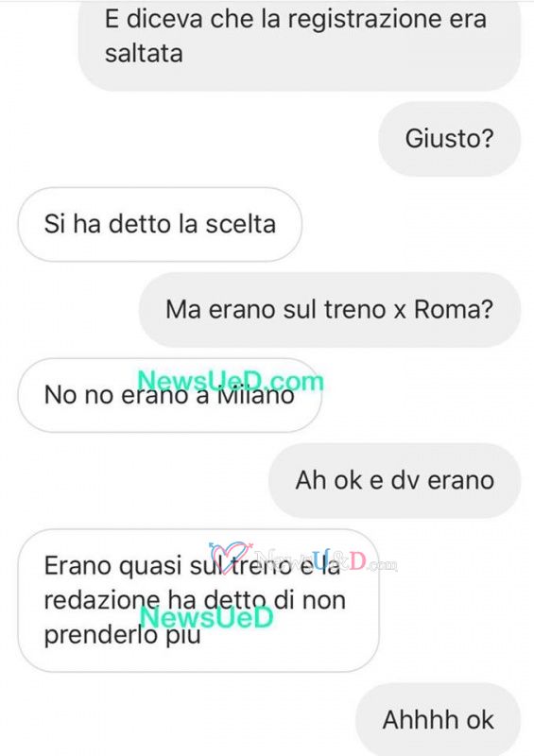Click the word 'saltata' in the top message
Image resolution: width=534 pixels, height=756 pixels.
tap(144, 54)
